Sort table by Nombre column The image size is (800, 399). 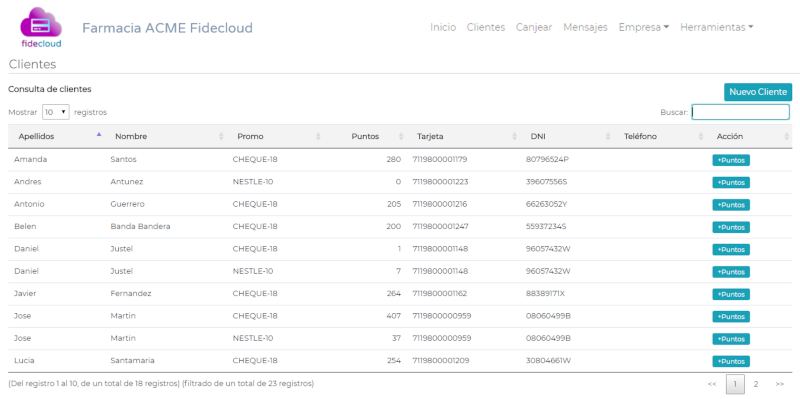pyautogui.click(x=165, y=136)
